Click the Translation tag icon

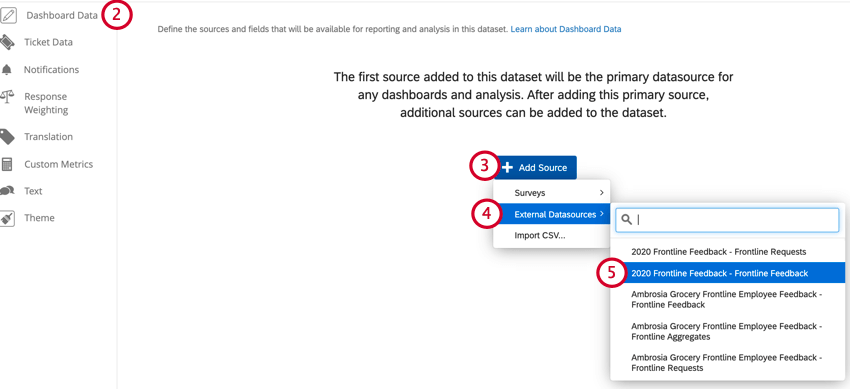click(x=7, y=137)
